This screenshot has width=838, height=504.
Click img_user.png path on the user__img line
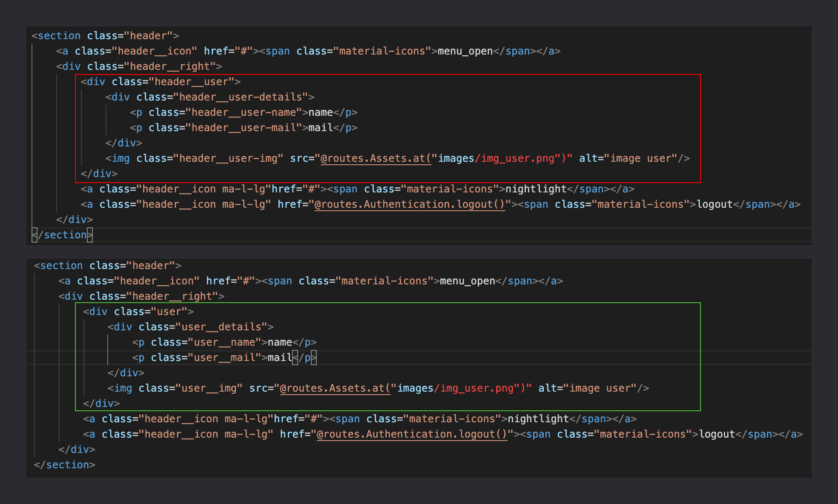pos(477,388)
